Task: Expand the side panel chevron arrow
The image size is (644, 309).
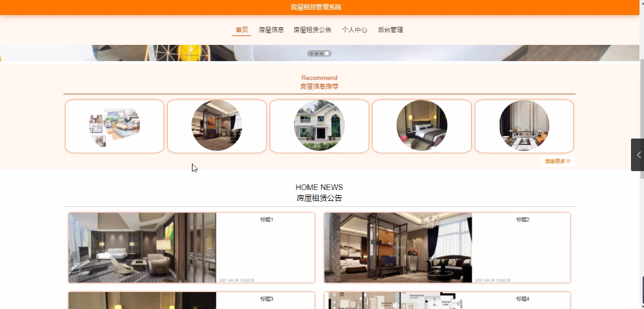Action: [638, 155]
